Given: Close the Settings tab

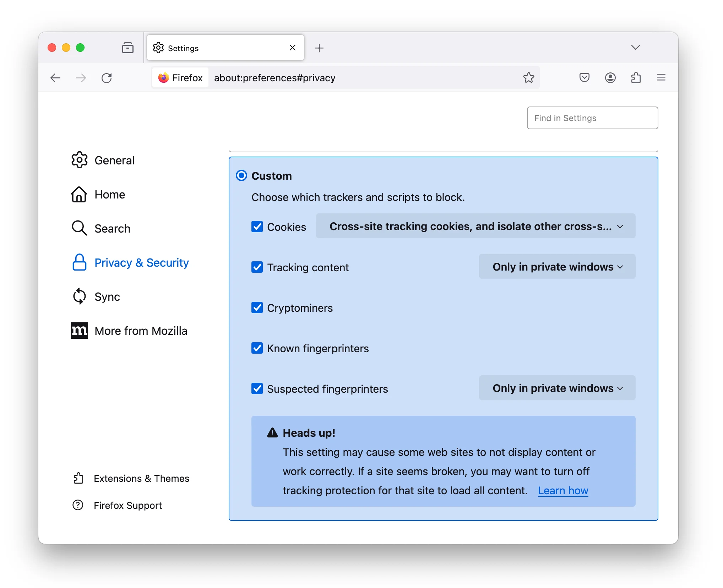Looking at the screenshot, I should pyautogui.click(x=293, y=48).
